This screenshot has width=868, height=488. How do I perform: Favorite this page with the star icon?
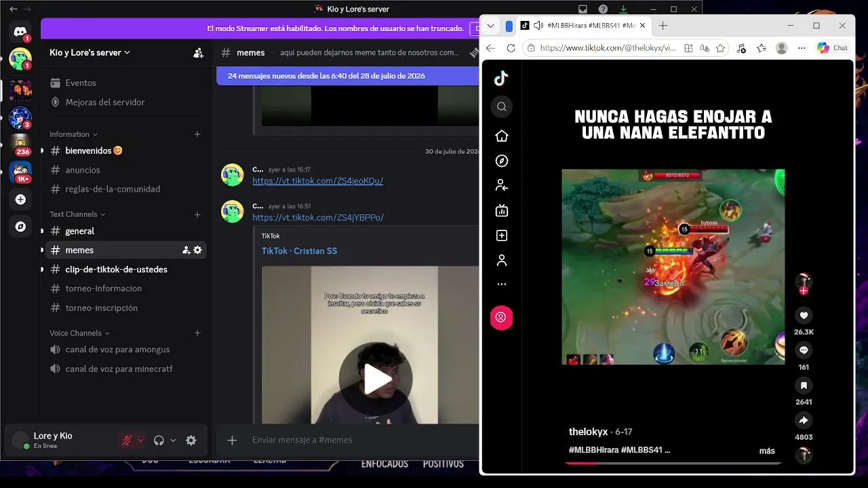[720, 48]
